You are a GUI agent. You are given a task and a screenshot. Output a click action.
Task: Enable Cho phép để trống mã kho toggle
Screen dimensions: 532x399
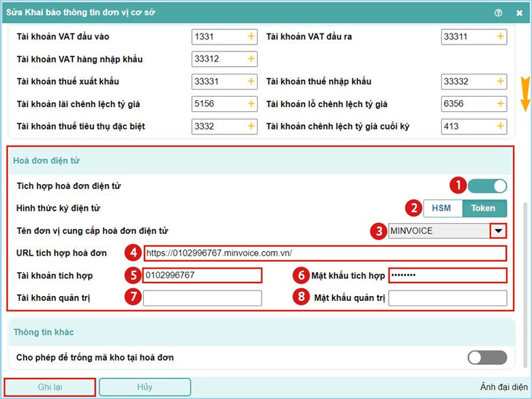487,357
